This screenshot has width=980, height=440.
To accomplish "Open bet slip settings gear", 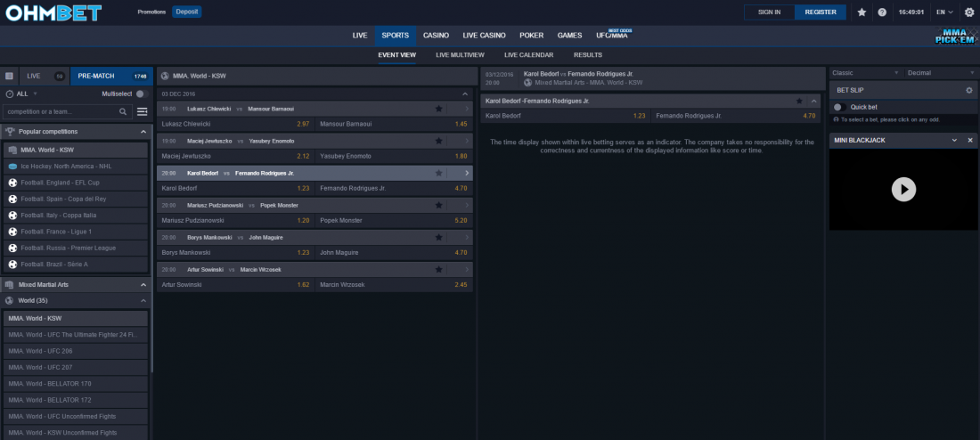I will pos(968,90).
